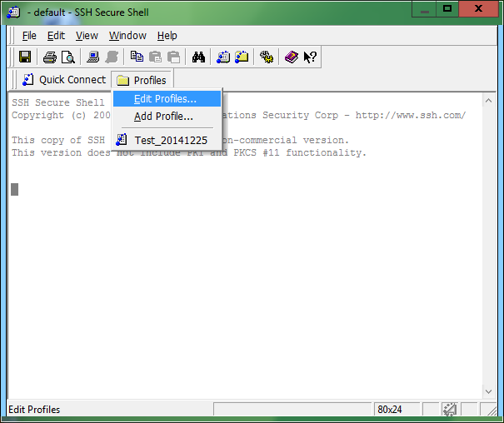Click the Print icon in the toolbar
Viewport: 504px width, 423px height.
pyautogui.click(x=50, y=57)
